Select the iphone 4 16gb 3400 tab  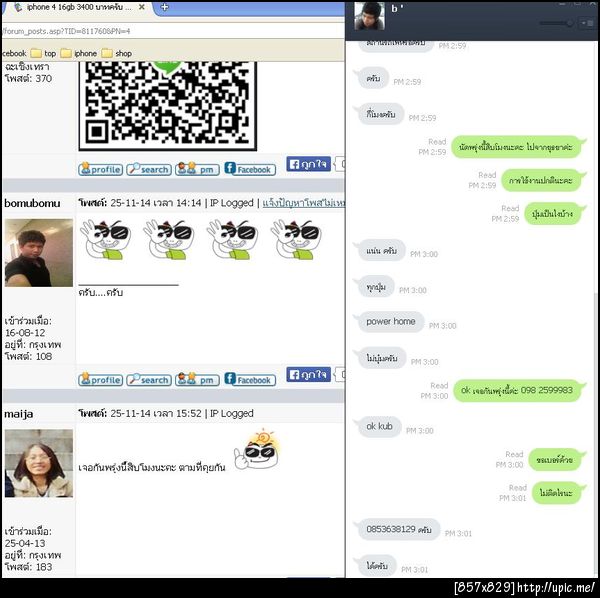point(78,7)
